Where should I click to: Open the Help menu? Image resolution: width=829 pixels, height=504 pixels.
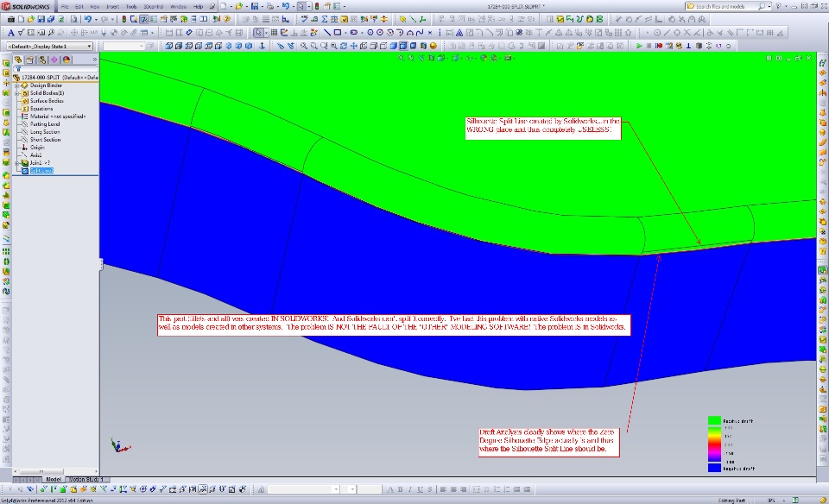pos(199,6)
